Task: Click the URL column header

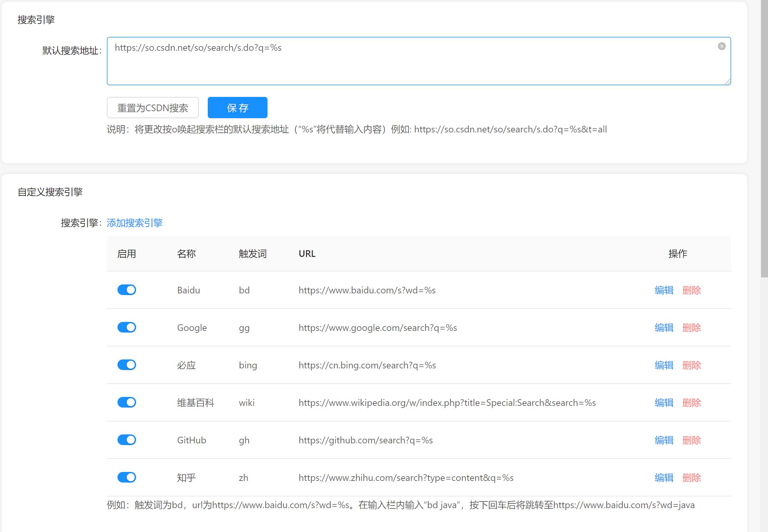Action: 307,254
